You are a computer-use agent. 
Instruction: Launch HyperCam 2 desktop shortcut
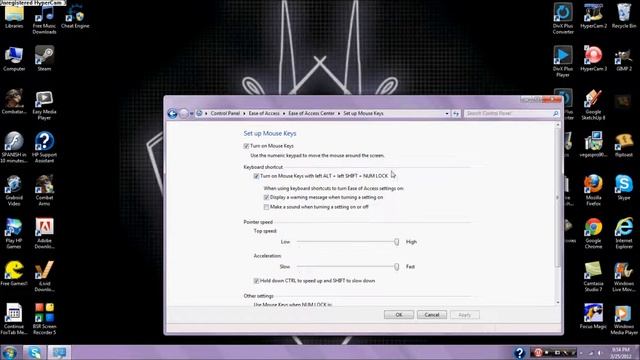[593, 16]
